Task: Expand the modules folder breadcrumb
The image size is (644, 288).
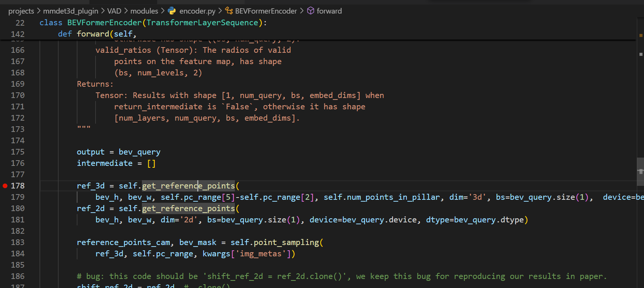Action: pyautogui.click(x=144, y=11)
